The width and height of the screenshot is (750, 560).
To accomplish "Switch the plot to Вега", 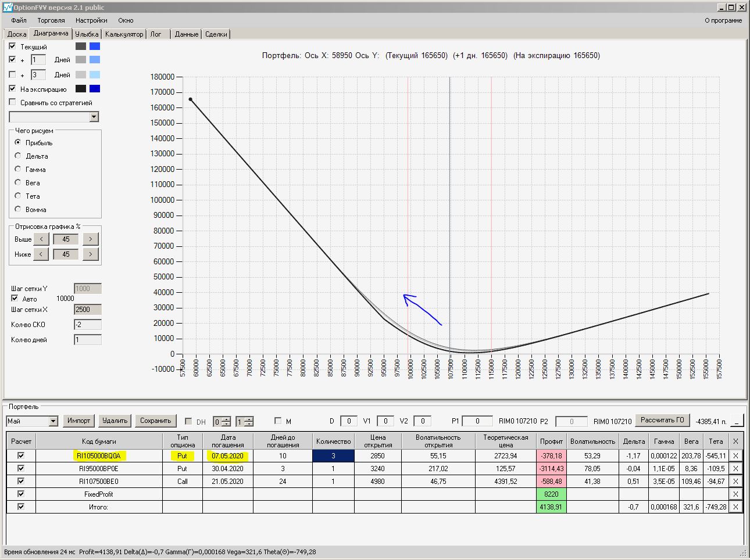I will (18, 182).
